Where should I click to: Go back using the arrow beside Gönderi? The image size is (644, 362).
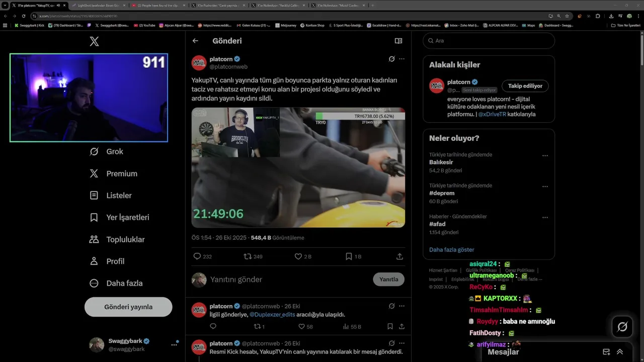click(195, 41)
